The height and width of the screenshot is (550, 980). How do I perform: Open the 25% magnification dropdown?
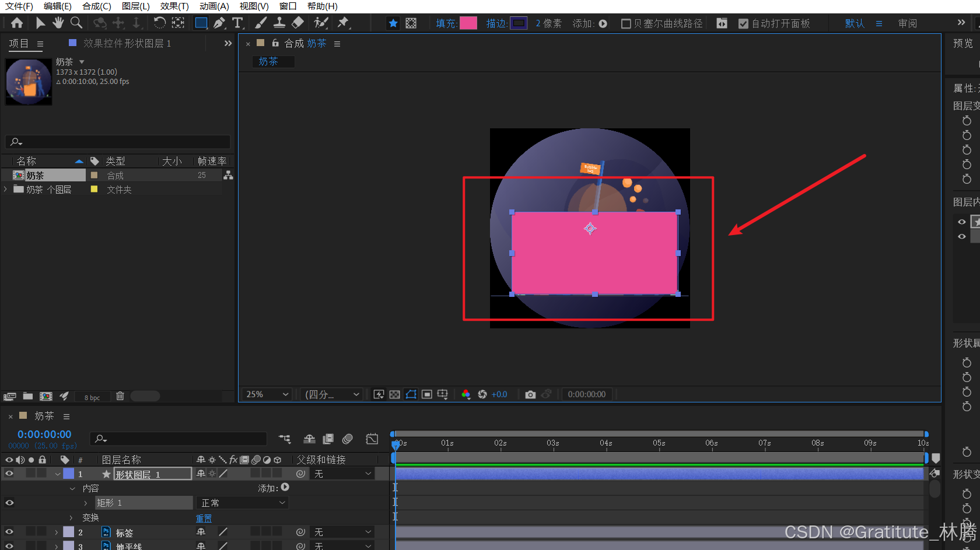click(x=267, y=394)
